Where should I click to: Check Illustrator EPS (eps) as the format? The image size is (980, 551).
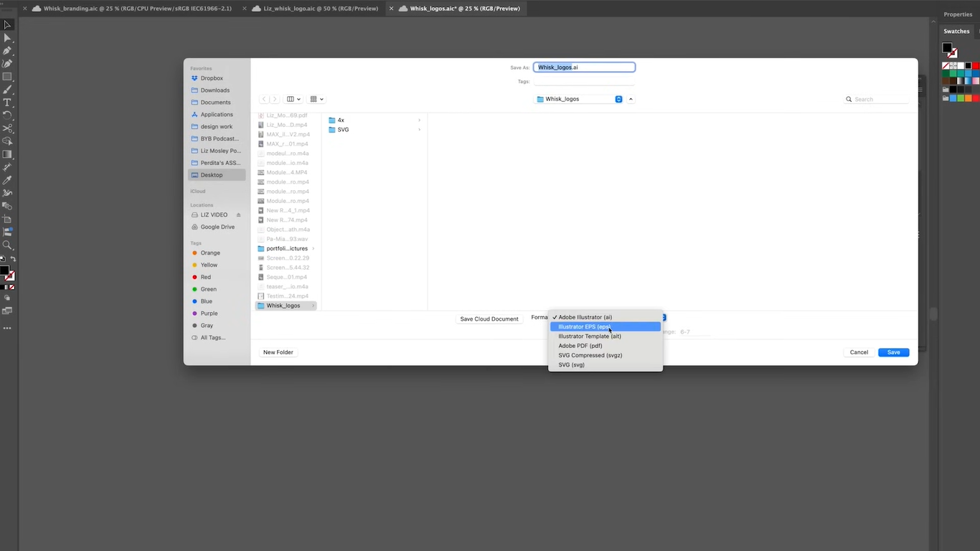pyautogui.click(x=584, y=326)
